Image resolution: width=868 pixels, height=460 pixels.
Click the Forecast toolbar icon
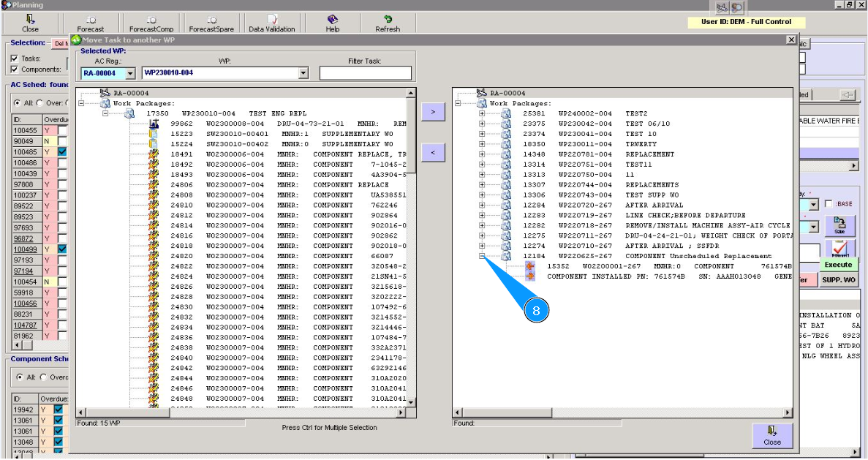pos(90,20)
